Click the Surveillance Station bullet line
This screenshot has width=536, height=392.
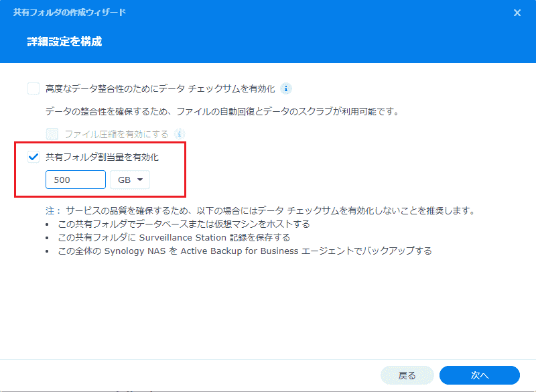click(174, 237)
